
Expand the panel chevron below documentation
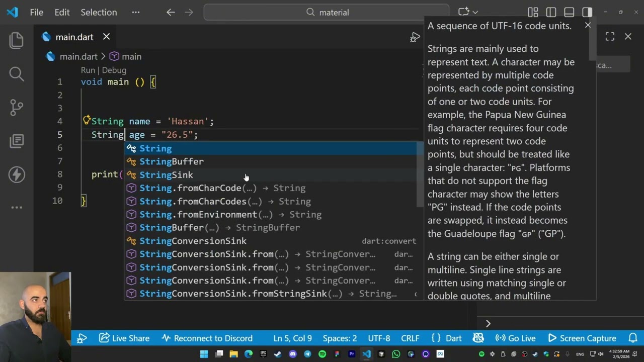(488, 324)
